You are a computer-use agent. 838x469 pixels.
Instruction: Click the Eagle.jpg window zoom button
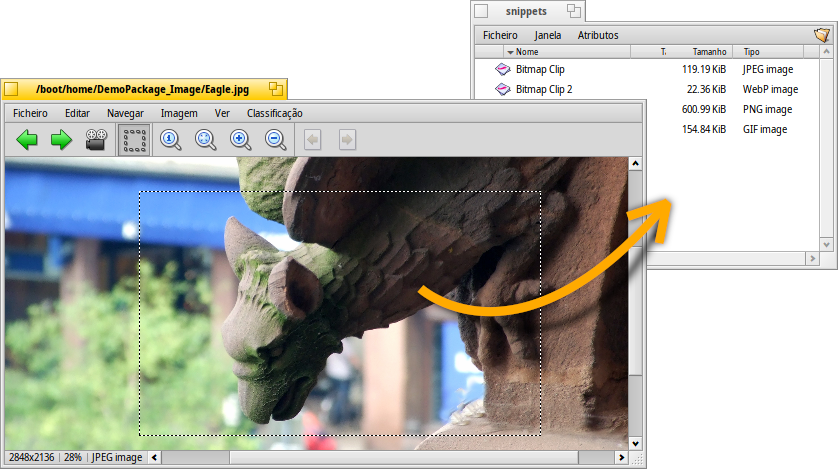[x=275, y=89]
